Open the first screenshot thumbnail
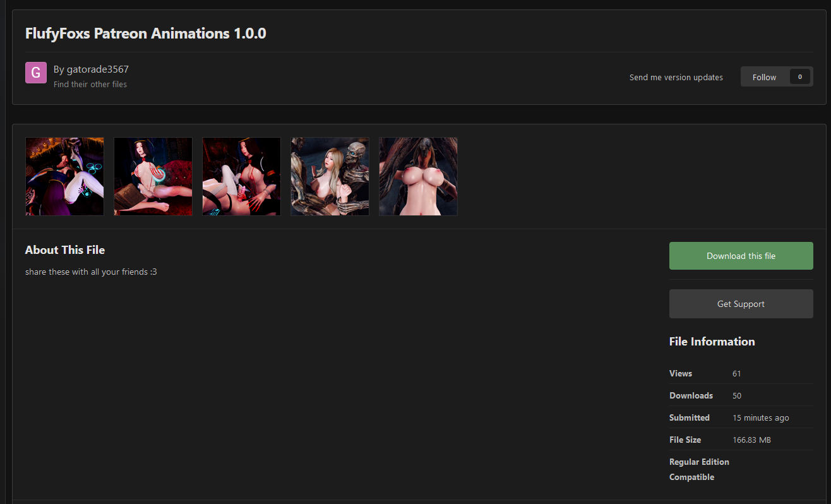The image size is (831, 504). pyautogui.click(x=64, y=176)
